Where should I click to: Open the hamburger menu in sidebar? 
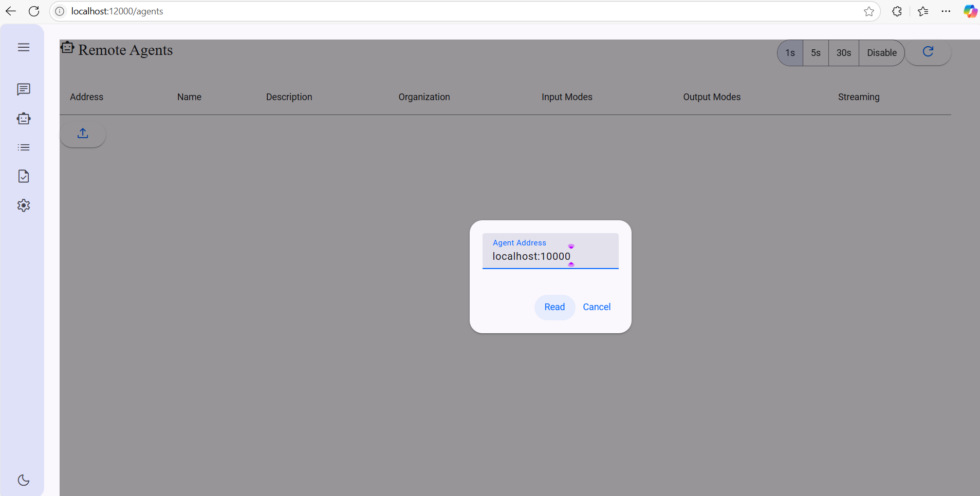click(x=24, y=47)
